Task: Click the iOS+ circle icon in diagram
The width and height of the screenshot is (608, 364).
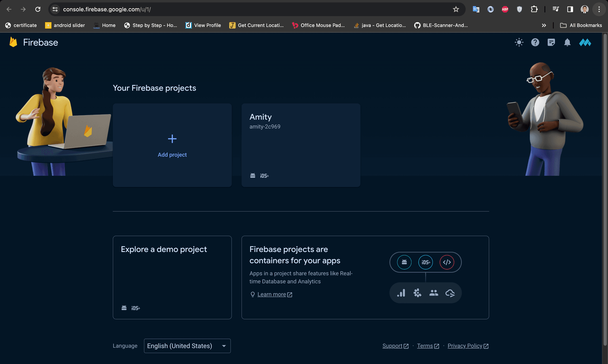Action: (x=426, y=262)
